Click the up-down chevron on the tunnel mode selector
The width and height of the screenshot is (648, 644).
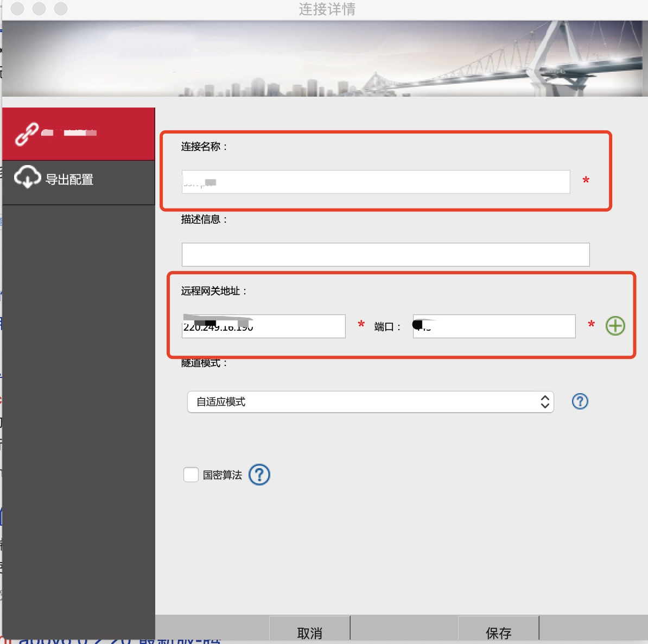tap(544, 402)
